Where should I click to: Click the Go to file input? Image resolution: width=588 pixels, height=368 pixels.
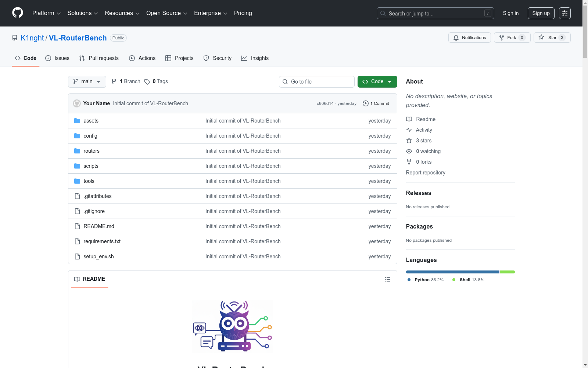point(317,82)
